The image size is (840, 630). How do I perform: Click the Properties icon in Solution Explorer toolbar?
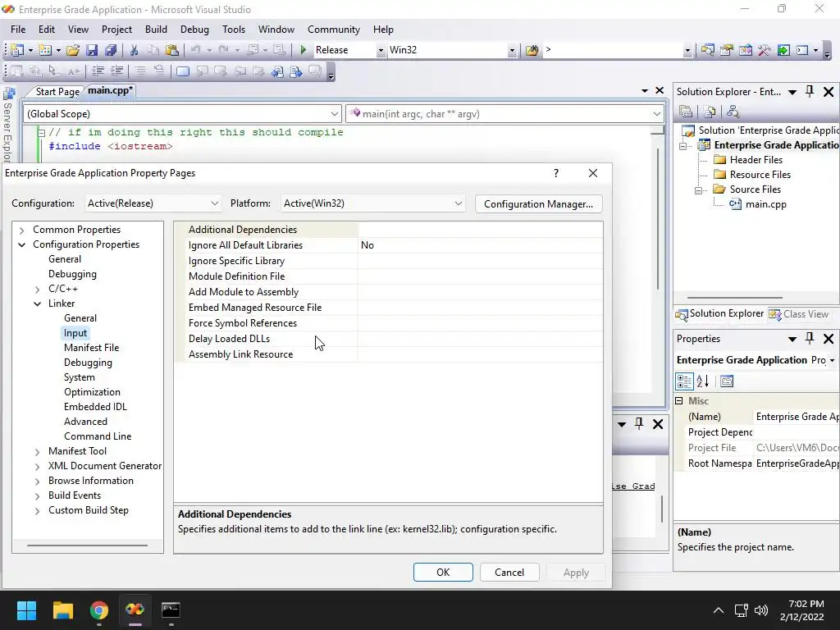click(686, 112)
